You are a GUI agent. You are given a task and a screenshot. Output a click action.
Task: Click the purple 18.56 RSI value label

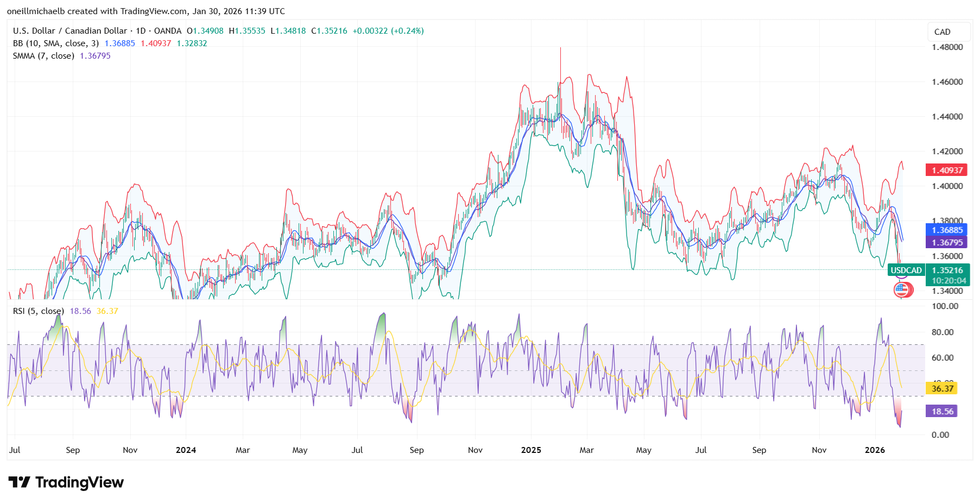tap(941, 411)
